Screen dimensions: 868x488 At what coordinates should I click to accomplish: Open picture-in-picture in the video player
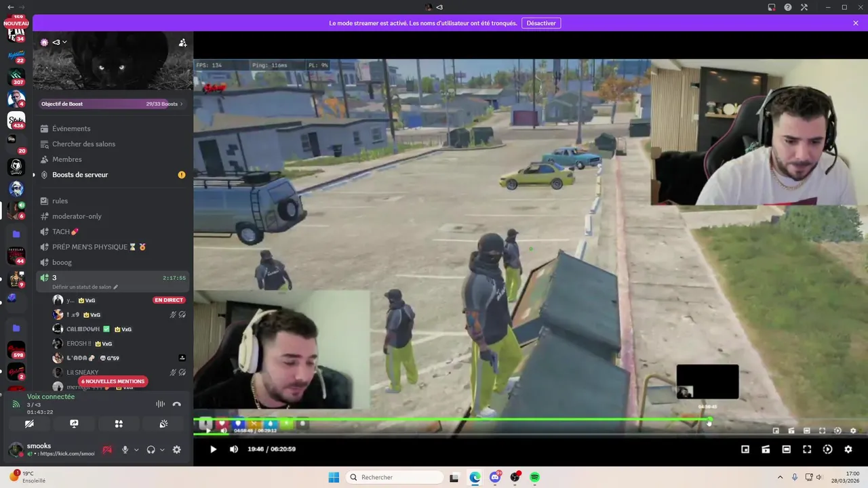(x=745, y=449)
